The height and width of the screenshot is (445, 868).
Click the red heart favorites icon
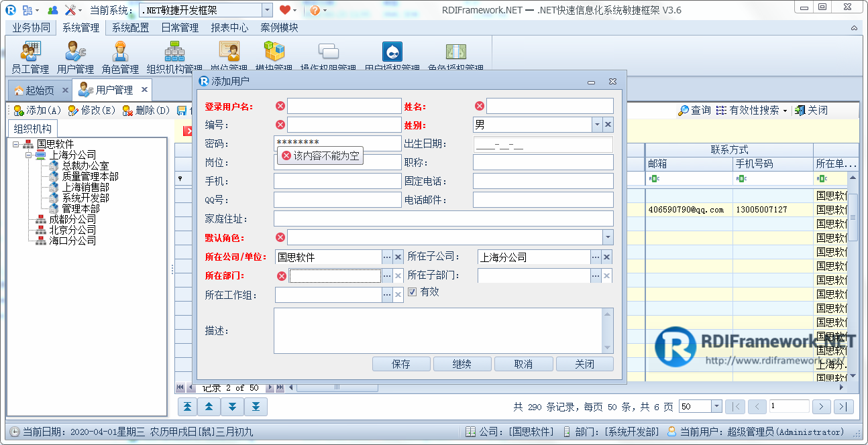point(285,10)
